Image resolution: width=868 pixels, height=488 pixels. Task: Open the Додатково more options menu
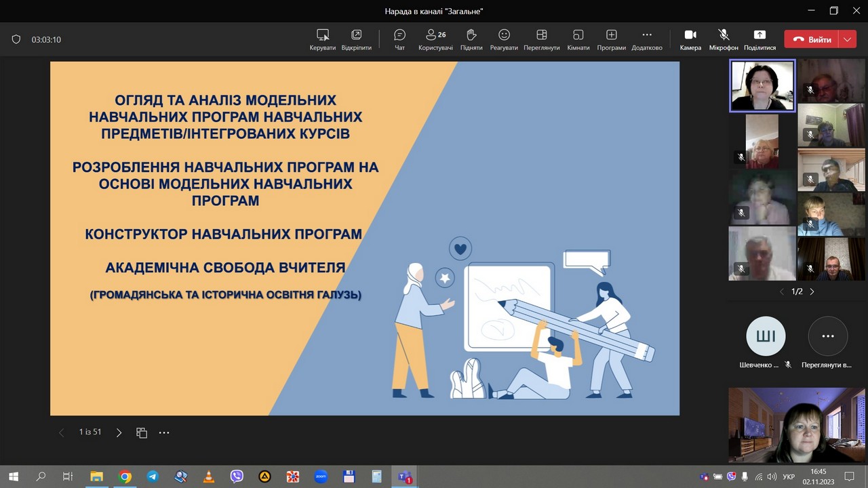click(x=646, y=39)
